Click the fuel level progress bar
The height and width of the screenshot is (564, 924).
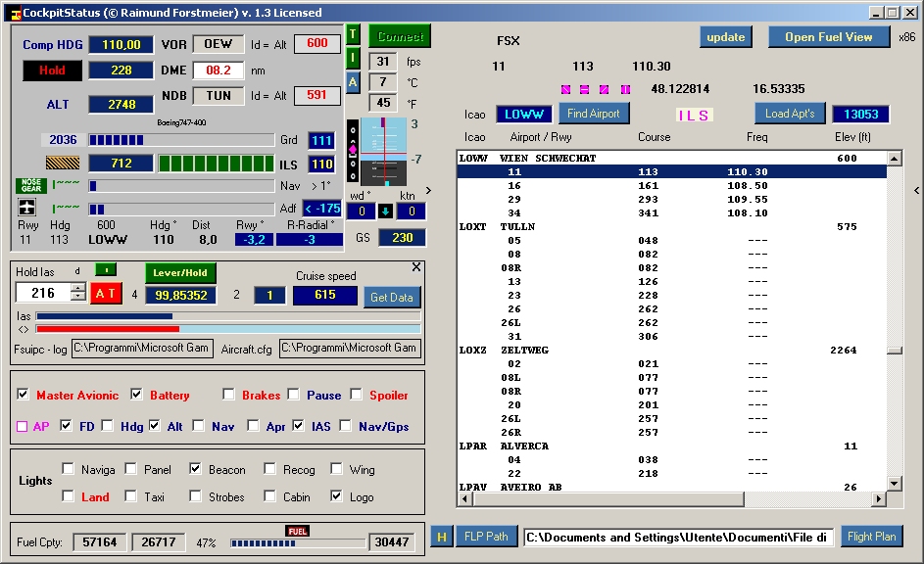pos(298,542)
